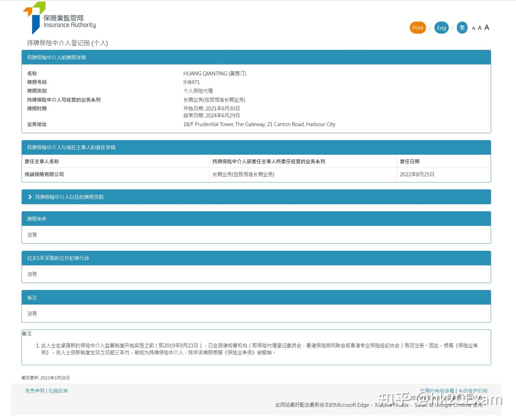Click licence number IH8471
516x420 pixels.
click(192, 82)
